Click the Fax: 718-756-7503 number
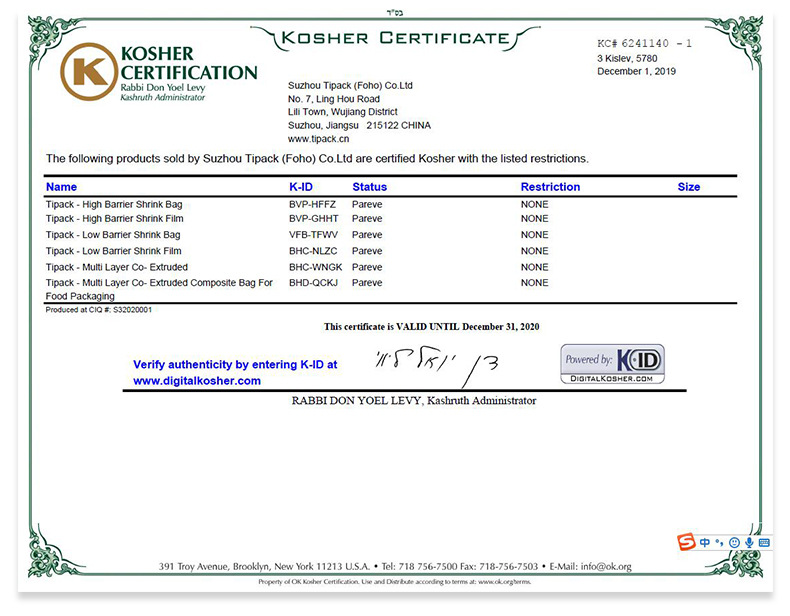The width and height of the screenshot is (790, 616). pos(499,567)
